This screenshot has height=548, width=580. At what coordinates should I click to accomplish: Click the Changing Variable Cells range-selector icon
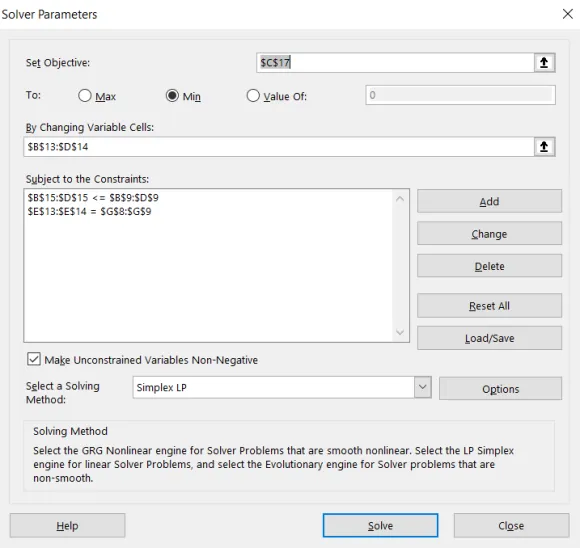click(544, 147)
